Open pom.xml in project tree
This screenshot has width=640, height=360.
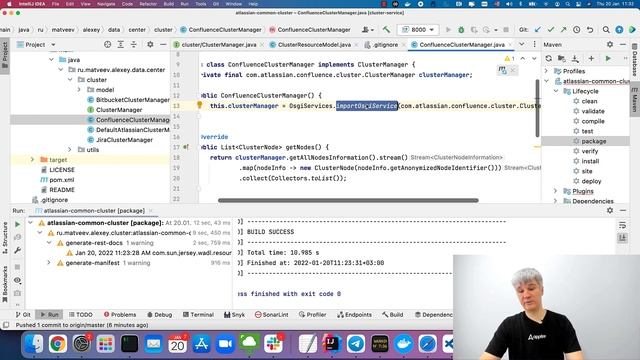tap(61, 180)
